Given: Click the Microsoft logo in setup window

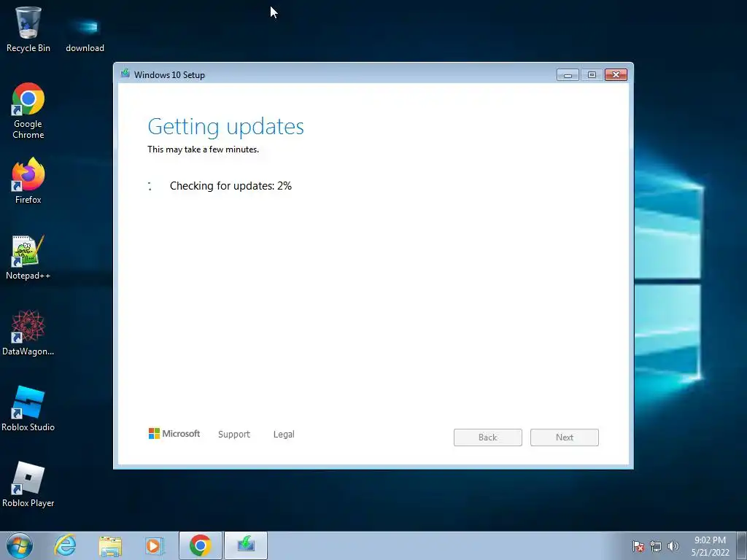Looking at the screenshot, I should (x=174, y=434).
